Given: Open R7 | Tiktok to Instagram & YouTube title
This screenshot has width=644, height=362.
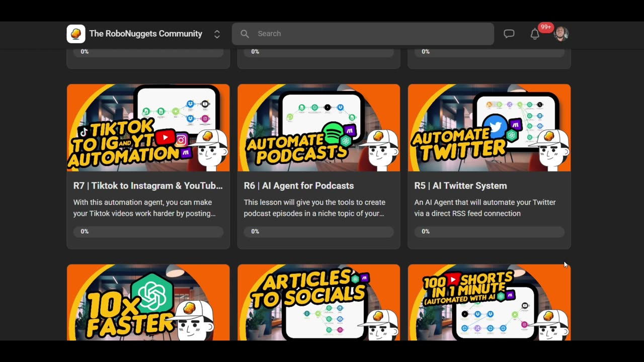Looking at the screenshot, I should (148, 186).
